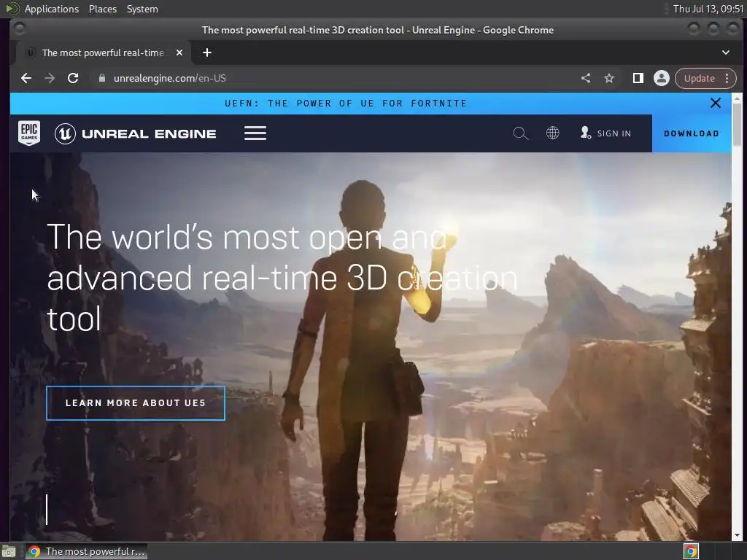Go back to previous page
This screenshot has width=747, height=560.
pyautogui.click(x=26, y=78)
